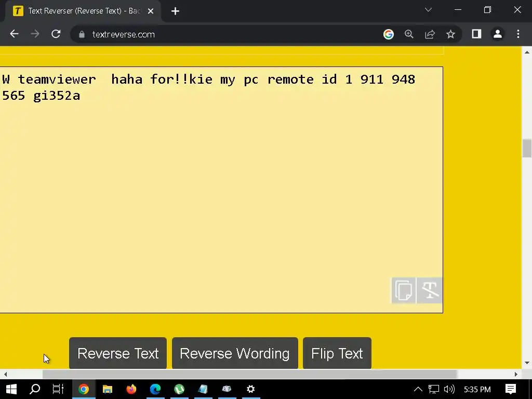Close the Text Reverser tab

tap(151, 11)
